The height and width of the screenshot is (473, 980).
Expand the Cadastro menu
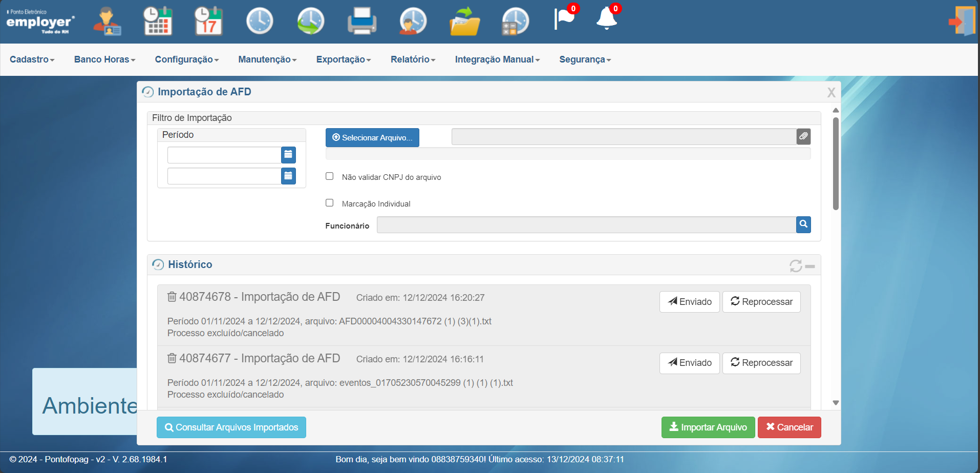[32, 59]
